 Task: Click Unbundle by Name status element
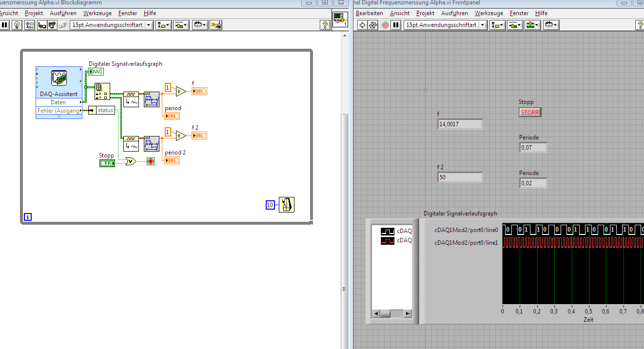point(101,110)
